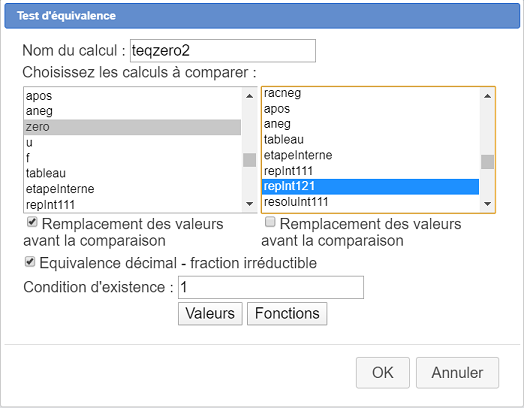Enable right 'Remplacement des valeurs' checkbox
524x408 pixels.
270,222
